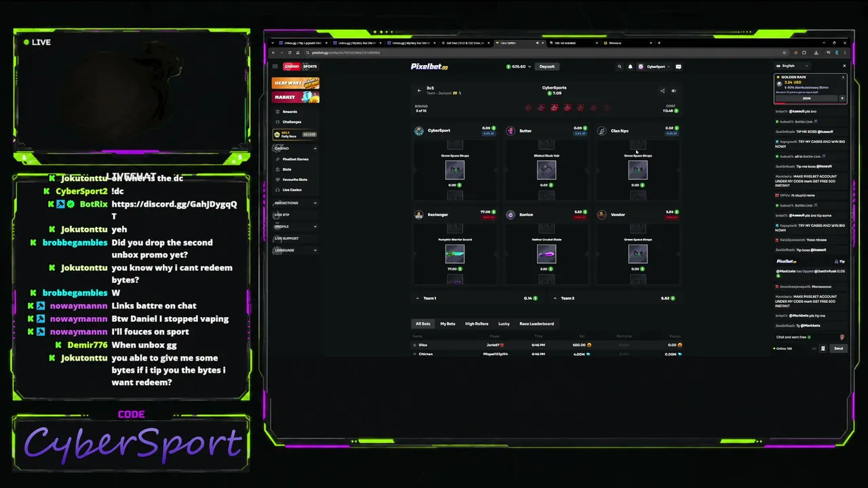868x488 pixels.
Task: Reload the page in browser
Action: (290, 53)
